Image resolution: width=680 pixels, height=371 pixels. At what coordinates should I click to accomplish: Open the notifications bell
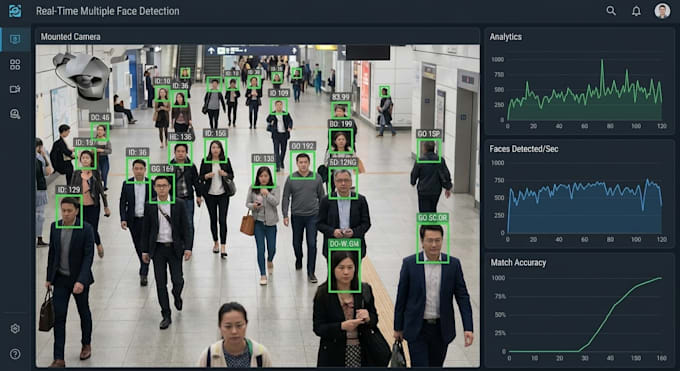point(636,11)
